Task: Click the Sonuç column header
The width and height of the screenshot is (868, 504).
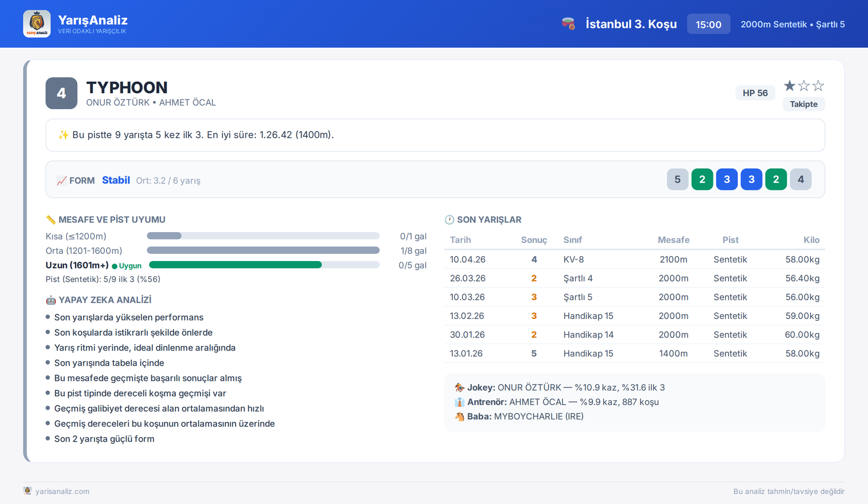Action: 534,240
